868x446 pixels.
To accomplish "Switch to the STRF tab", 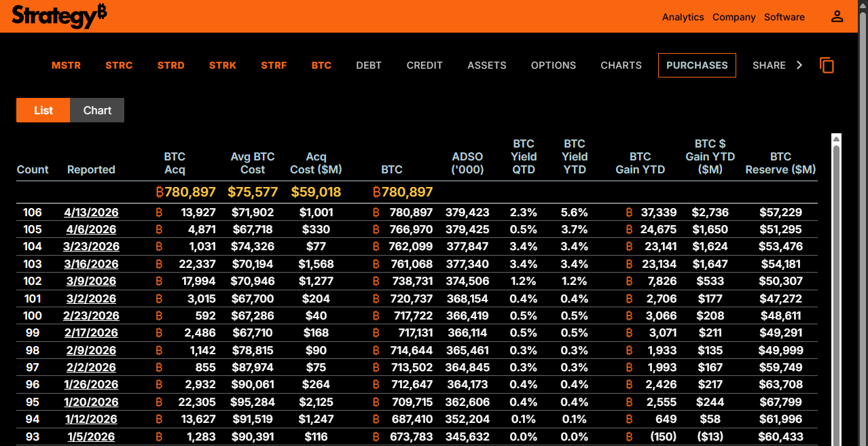I will [x=274, y=65].
